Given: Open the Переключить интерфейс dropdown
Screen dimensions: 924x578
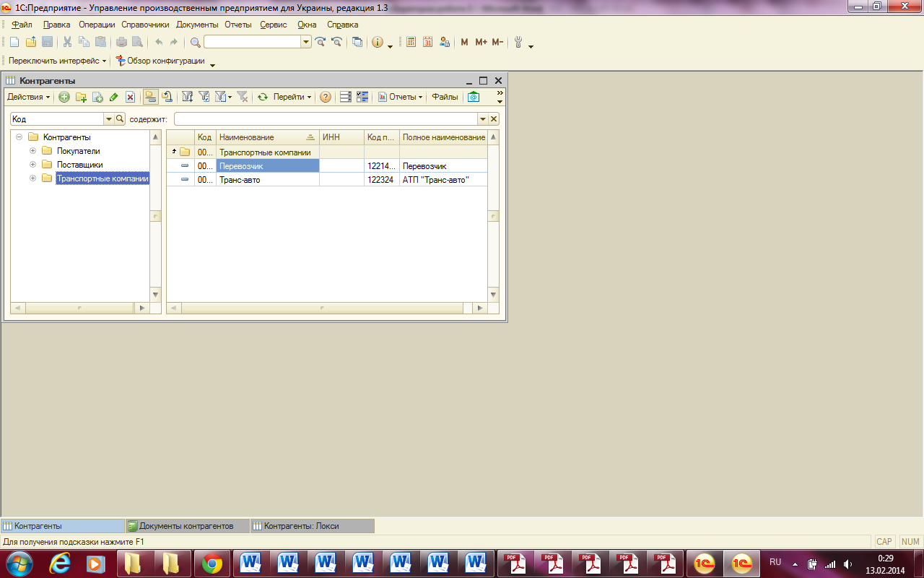Looking at the screenshot, I should click(58, 61).
